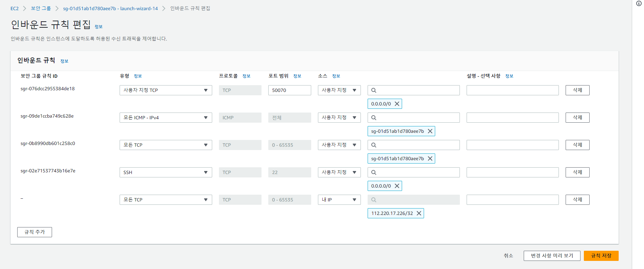Screen dimensions: 644x269
Task: Go to 보안 그룹 breadcrumb
Action: click(41, 8)
